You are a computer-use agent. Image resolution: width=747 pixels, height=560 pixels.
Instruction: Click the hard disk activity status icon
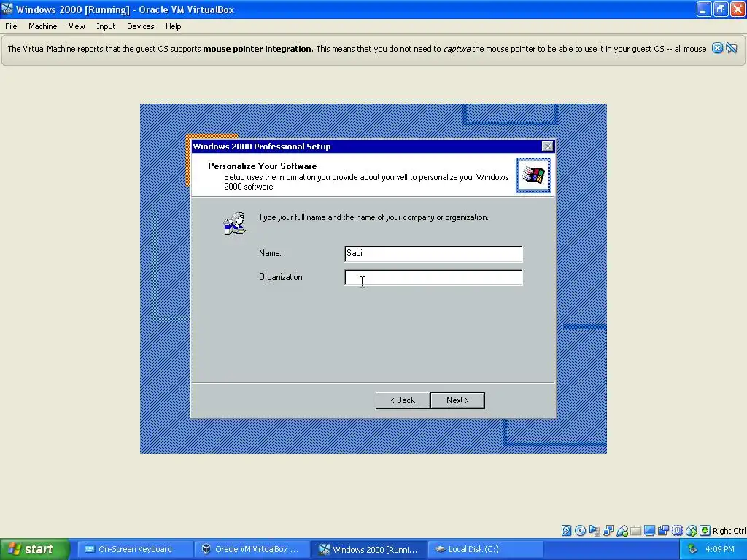tap(566, 531)
